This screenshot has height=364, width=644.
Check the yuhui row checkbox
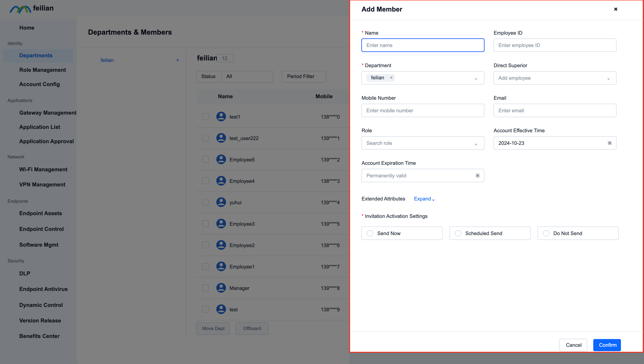click(x=205, y=202)
